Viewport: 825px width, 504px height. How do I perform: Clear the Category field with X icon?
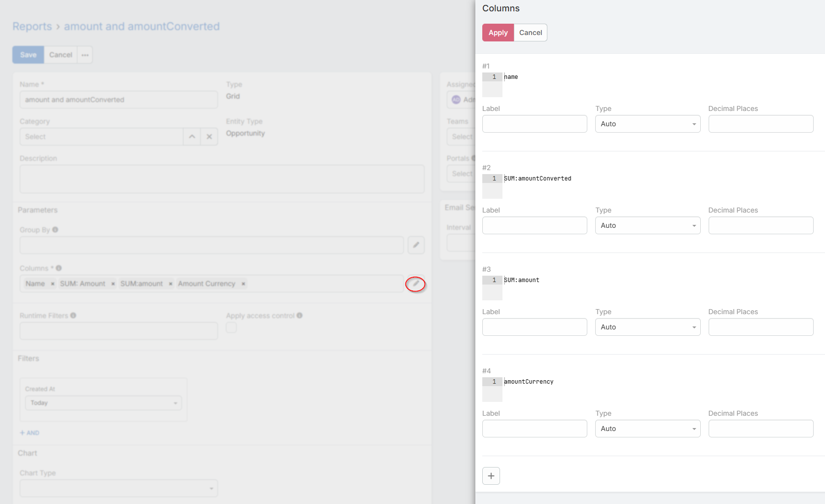click(x=209, y=137)
